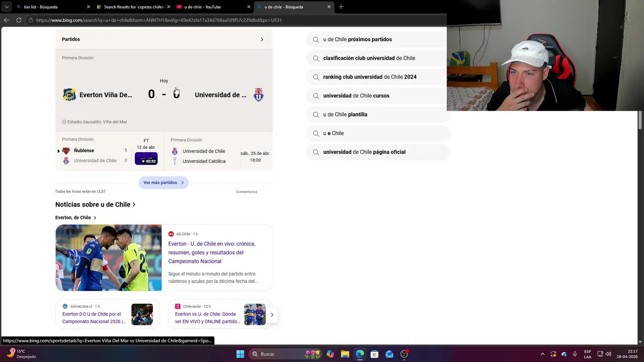The image size is (644, 362).
Task: Go back to the previous page
Action: click(7, 20)
